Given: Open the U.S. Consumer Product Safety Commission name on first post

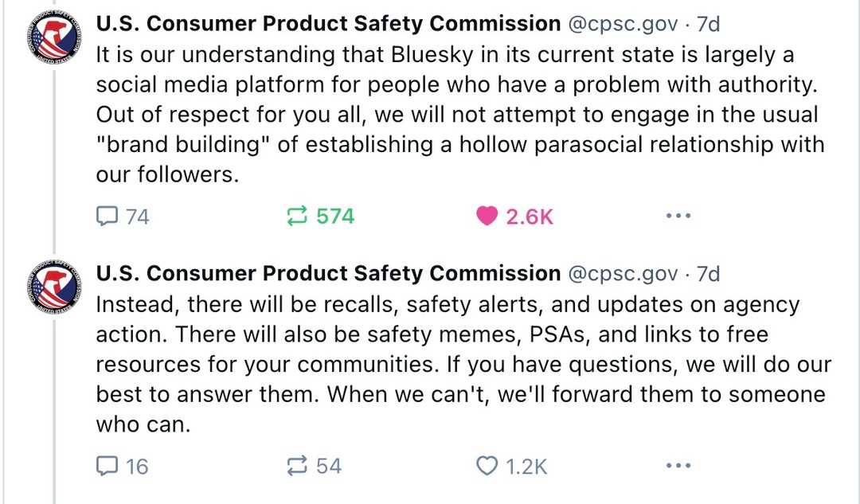Looking at the screenshot, I should [x=328, y=25].
